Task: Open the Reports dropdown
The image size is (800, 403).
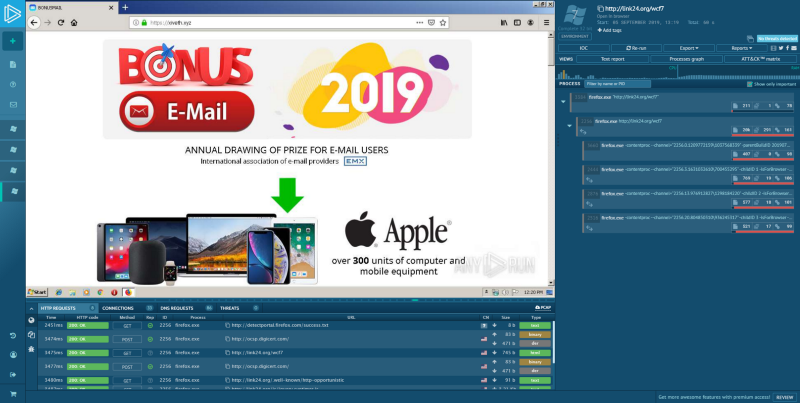Action: 742,48
